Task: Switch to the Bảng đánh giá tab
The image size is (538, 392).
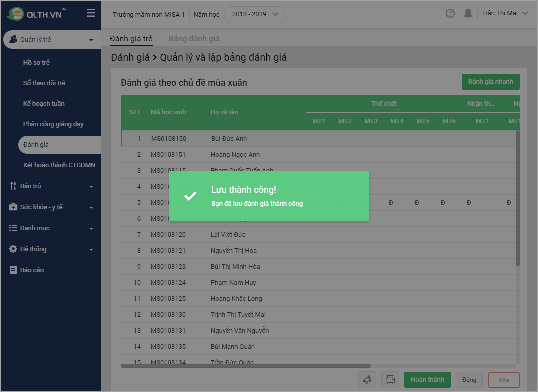Action: (x=194, y=39)
